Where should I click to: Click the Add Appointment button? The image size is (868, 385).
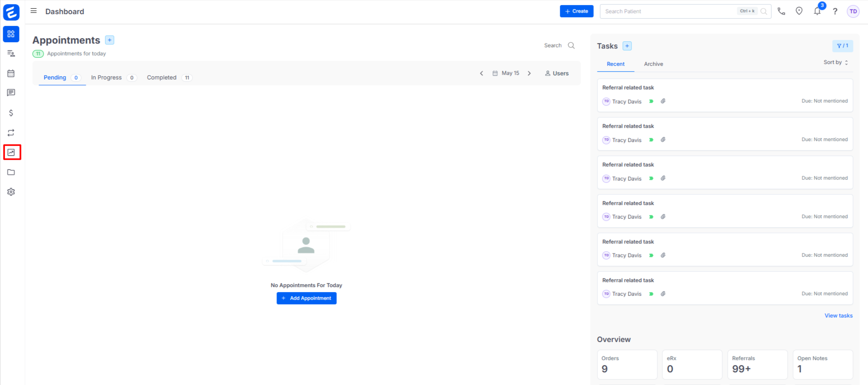click(306, 298)
